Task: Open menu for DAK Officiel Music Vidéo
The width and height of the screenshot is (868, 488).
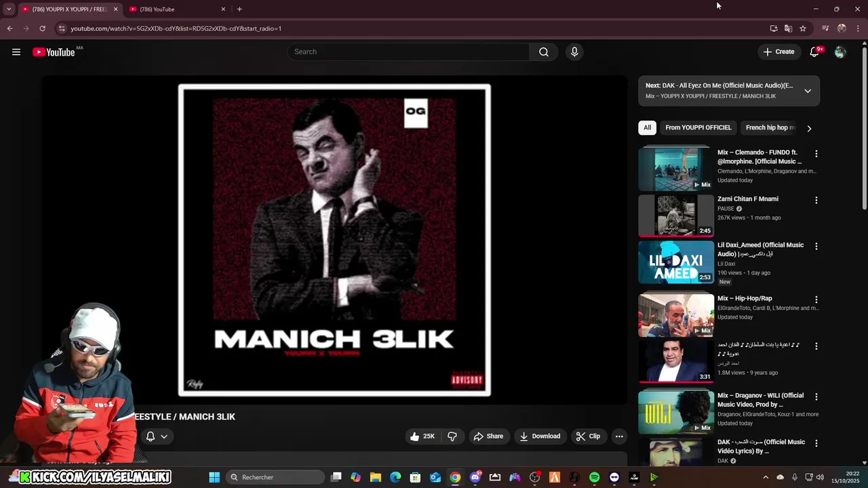Action: [x=816, y=443]
